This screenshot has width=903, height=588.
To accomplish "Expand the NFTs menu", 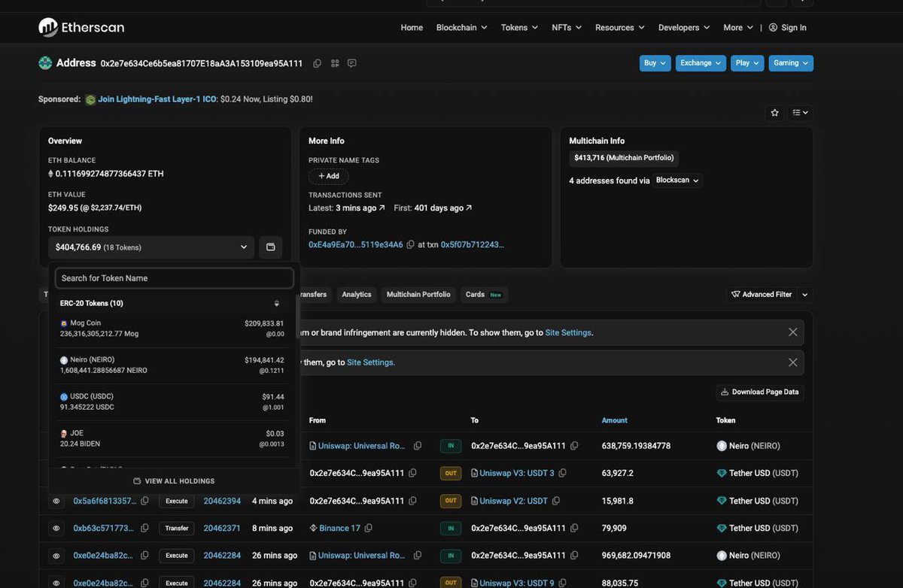I will point(567,28).
